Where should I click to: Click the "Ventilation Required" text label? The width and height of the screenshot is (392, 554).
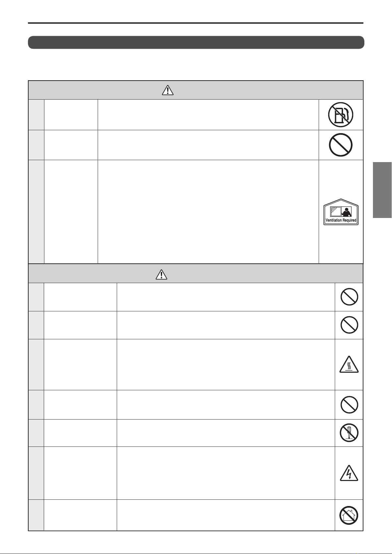point(341,220)
